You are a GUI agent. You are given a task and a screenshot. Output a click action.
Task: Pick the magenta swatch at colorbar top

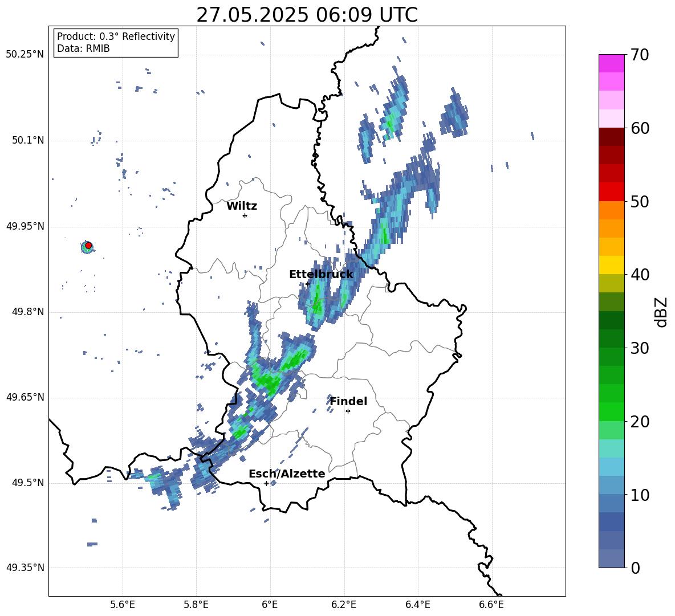pyautogui.click(x=612, y=63)
